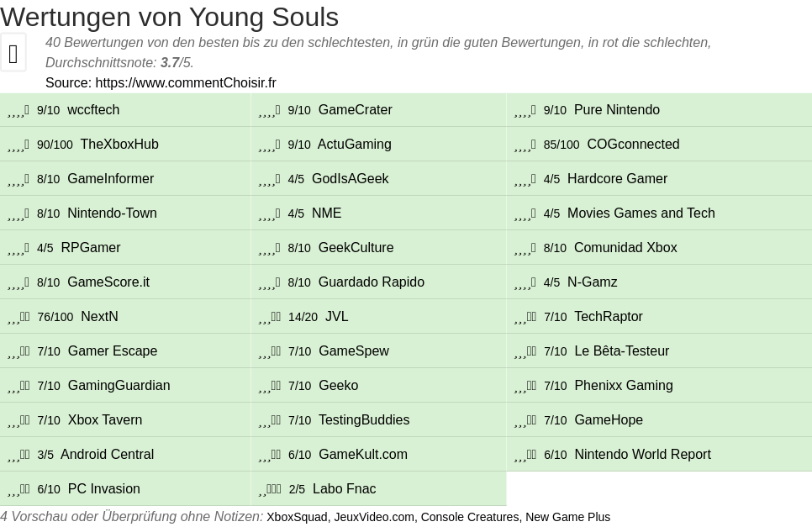This screenshot has height=527, width=812.
Task: Open the JeuxVideo.com preview link
Action: [x=374, y=517]
